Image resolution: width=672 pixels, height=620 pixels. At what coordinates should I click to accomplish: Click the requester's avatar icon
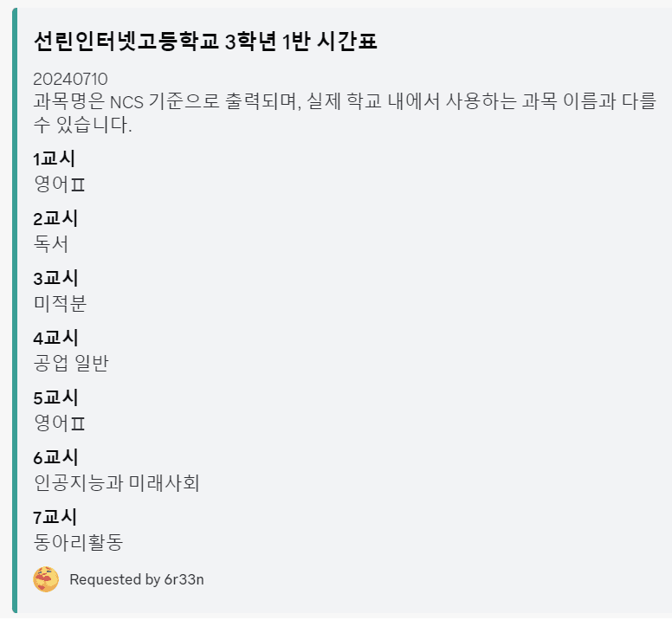tap(46, 579)
